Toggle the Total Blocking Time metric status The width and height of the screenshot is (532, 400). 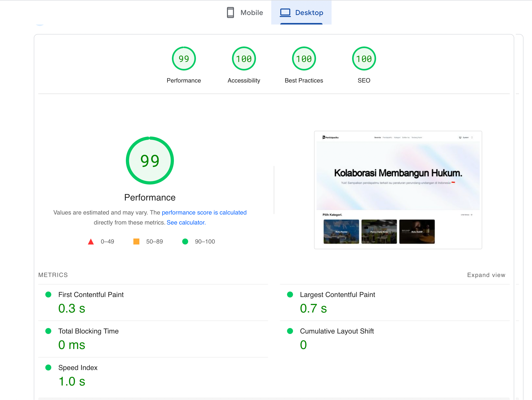pyautogui.click(x=48, y=331)
